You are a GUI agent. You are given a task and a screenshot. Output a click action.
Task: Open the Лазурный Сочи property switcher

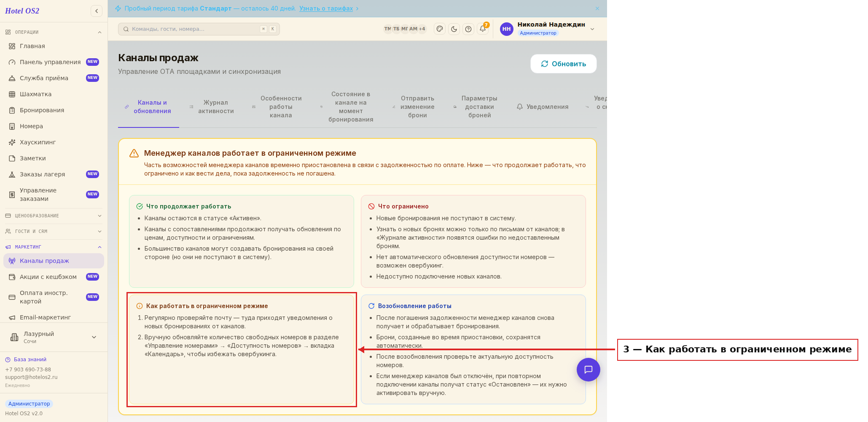54,337
